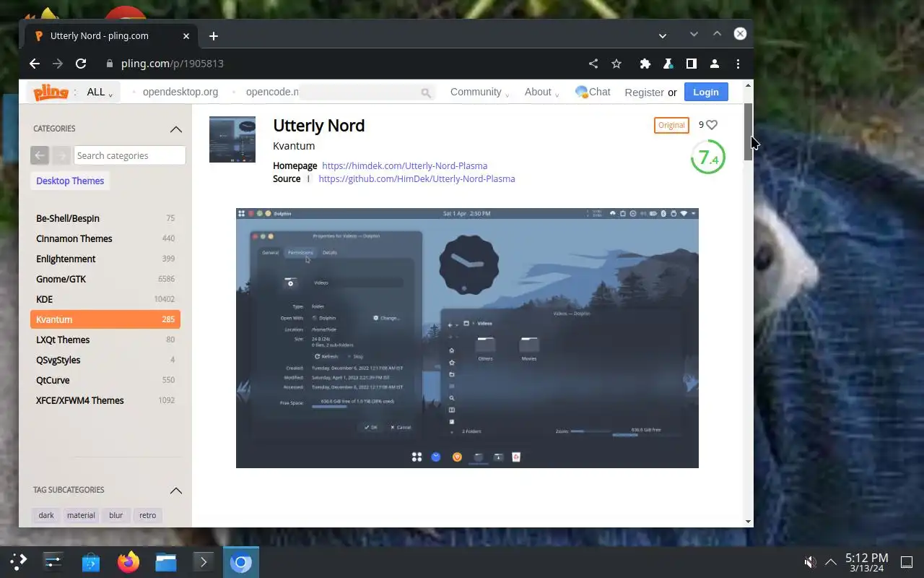Viewport: 924px width, 578px height.
Task: Open the Chat link
Action: point(593,92)
